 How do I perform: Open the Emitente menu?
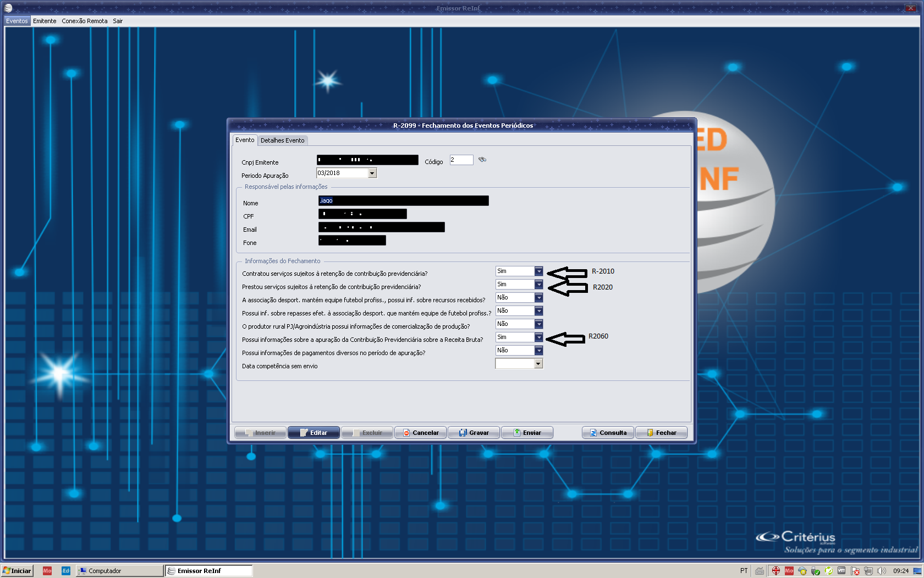click(45, 21)
